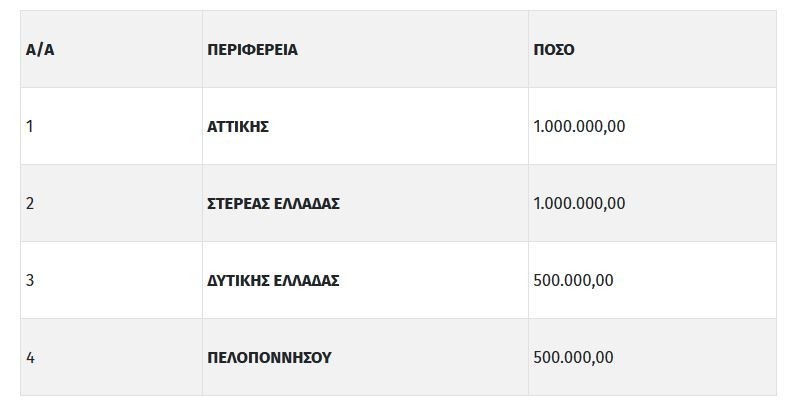Screen dimensions: 795x408
Task: Click the Α/Α column header
Action: tap(40, 50)
